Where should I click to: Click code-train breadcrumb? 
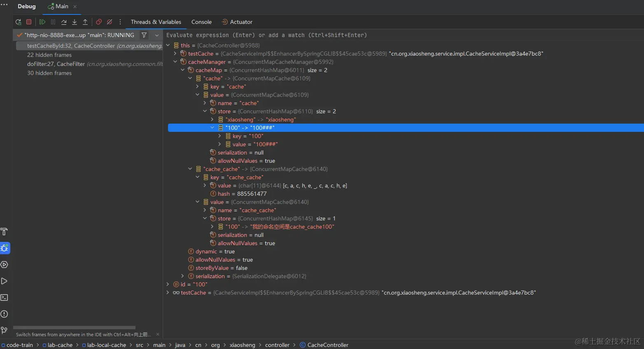tap(17, 345)
